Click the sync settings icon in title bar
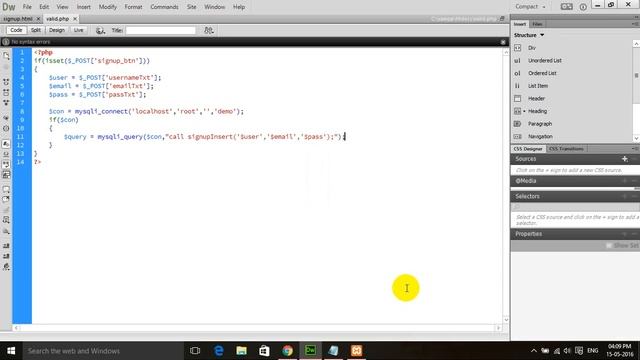 click(x=567, y=7)
